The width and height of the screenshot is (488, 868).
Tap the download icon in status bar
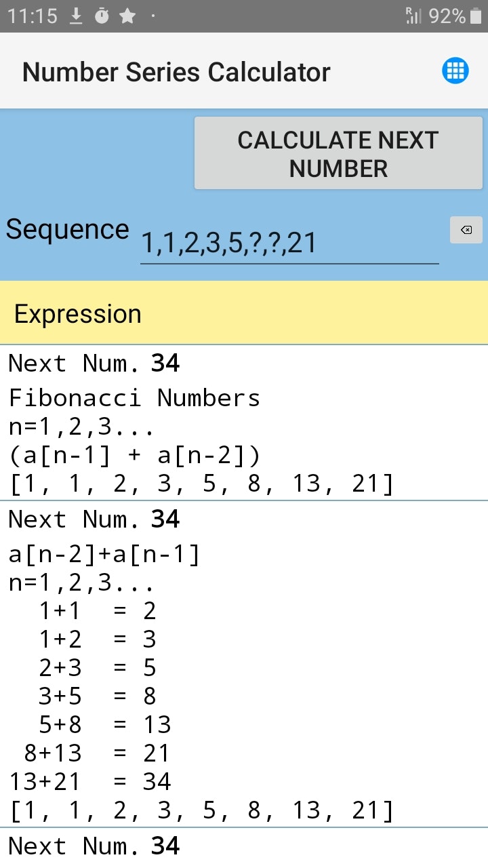[x=76, y=16]
